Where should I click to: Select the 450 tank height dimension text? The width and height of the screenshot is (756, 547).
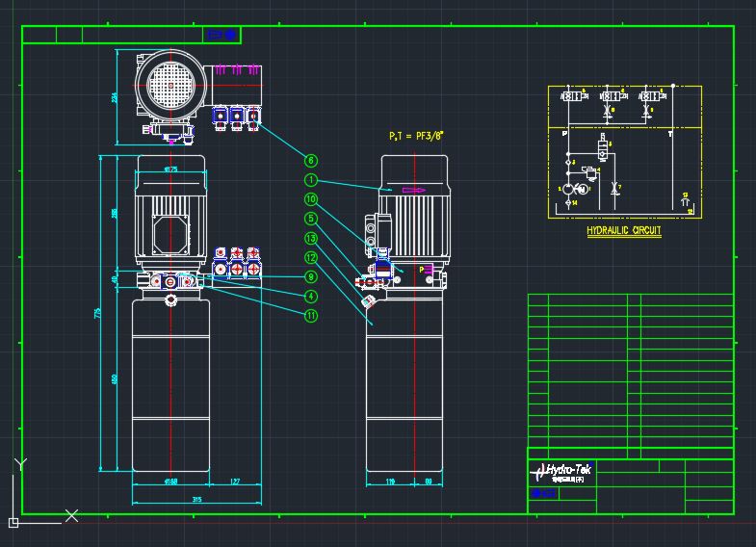point(115,379)
